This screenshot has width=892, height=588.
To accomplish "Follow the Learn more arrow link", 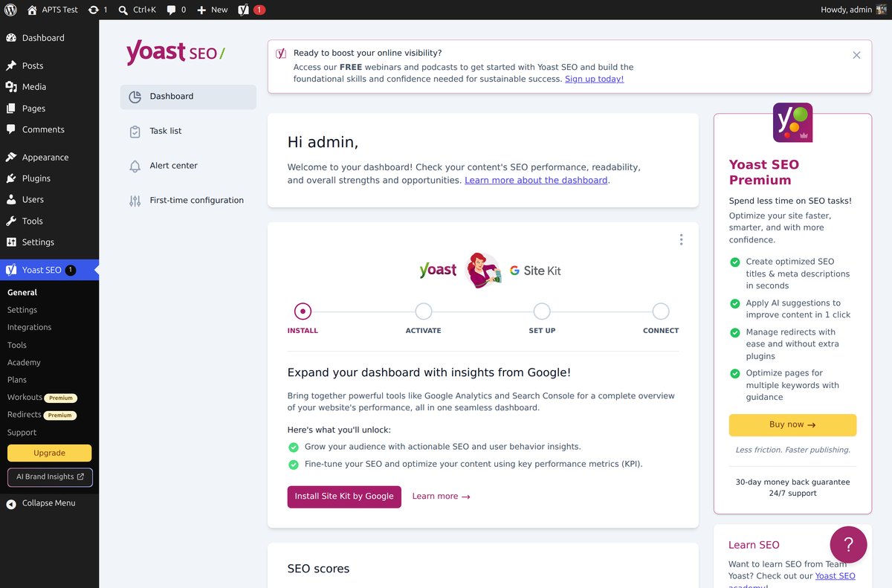I will click(441, 497).
